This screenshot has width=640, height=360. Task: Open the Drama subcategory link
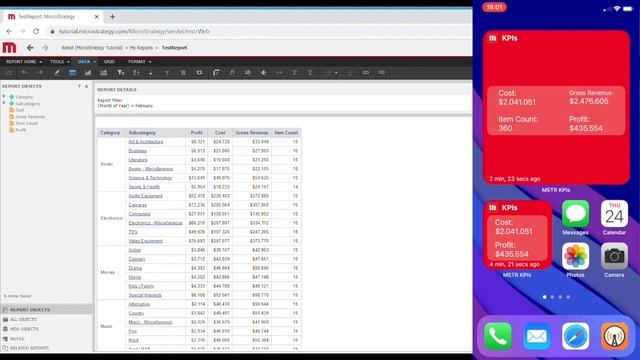135,268
